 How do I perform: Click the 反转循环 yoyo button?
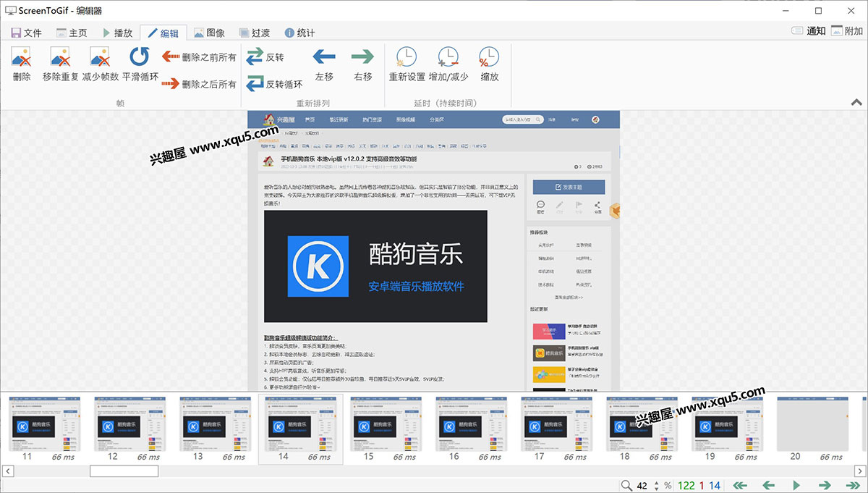tap(275, 84)
